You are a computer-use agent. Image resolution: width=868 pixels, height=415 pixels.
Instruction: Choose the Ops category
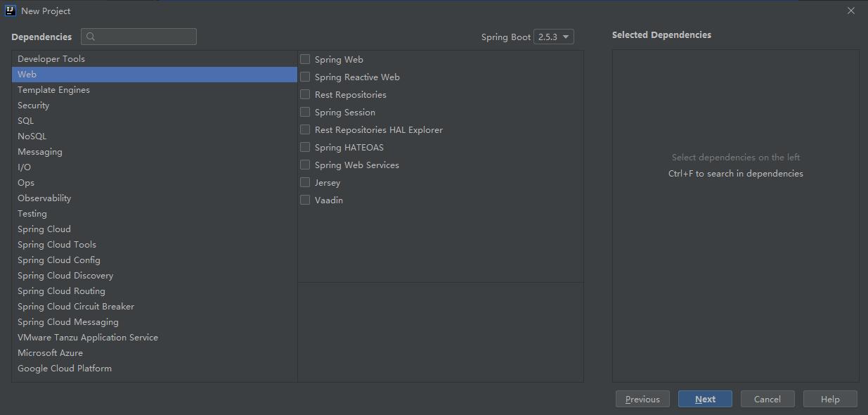point(155,183)
